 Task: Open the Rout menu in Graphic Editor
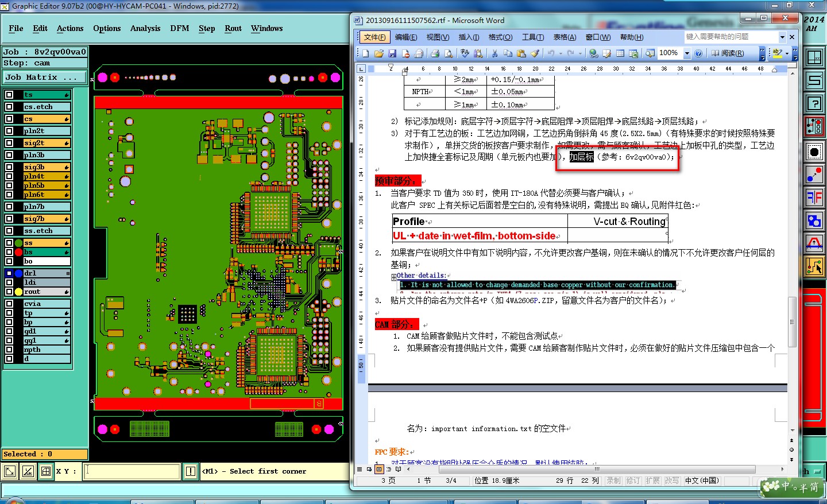click(233, 28)
